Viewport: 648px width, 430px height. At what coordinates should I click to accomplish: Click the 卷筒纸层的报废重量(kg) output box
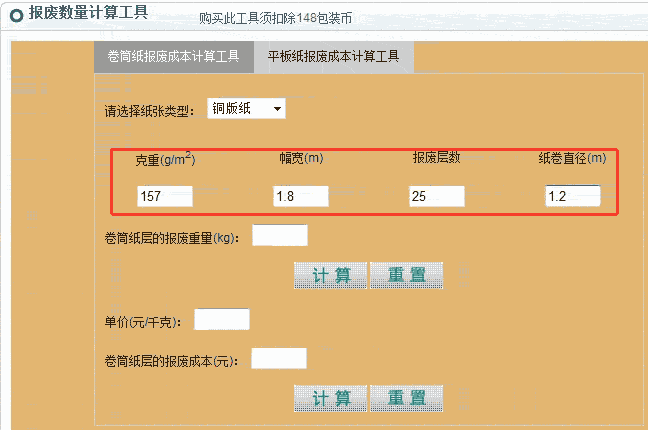point(280,236)
